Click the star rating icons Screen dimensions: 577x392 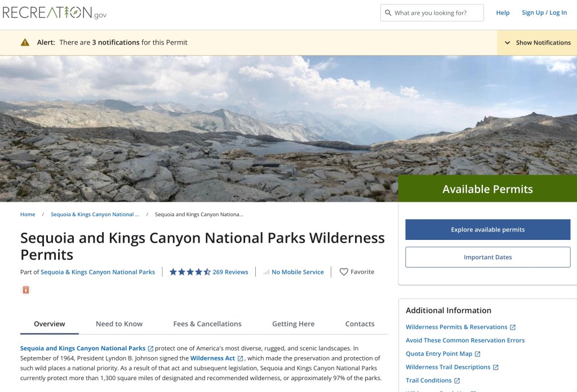click(190, 272)
